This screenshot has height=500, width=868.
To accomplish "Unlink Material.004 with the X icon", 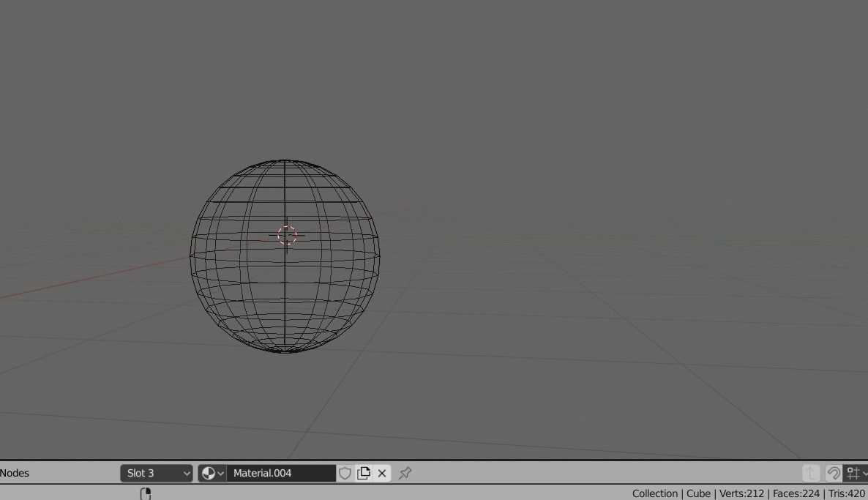I will click(x=382, y=473).
